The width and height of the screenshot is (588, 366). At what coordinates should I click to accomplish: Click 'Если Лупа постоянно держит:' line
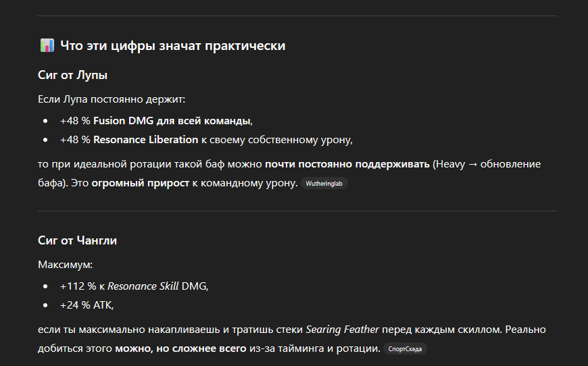(x=112, y=99)
